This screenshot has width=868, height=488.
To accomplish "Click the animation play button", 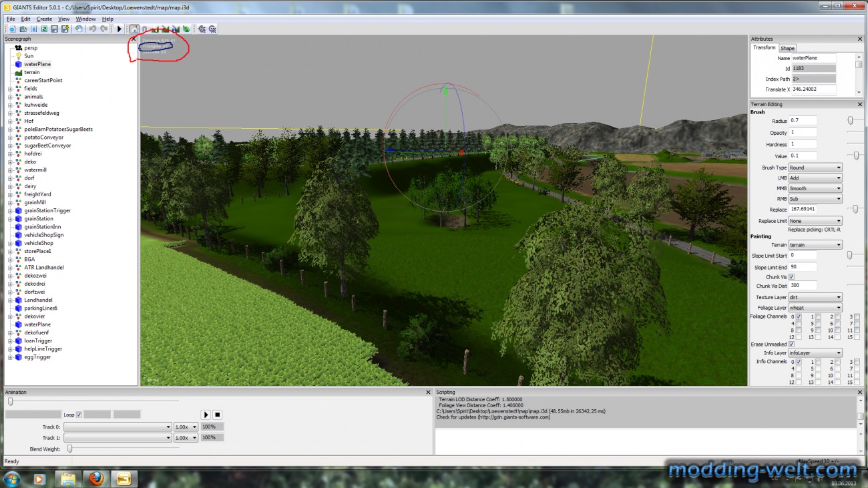I will point(206,415).
